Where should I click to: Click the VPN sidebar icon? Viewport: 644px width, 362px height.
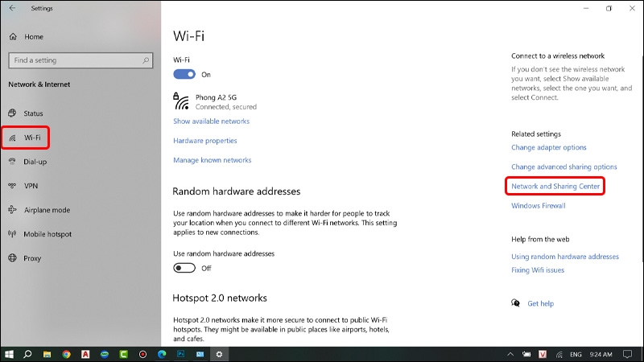(x=12, y=186)
